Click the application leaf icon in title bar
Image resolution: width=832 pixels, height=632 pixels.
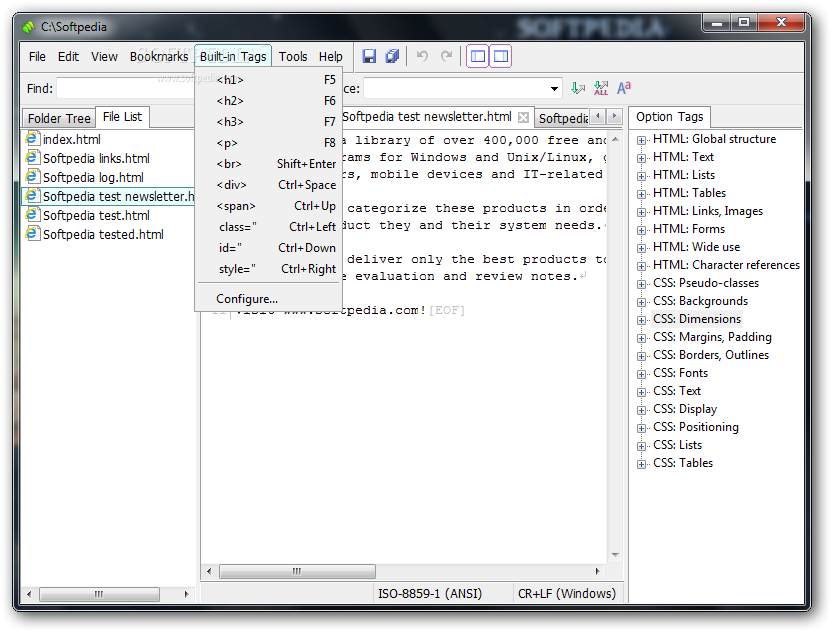pos(29,27)
